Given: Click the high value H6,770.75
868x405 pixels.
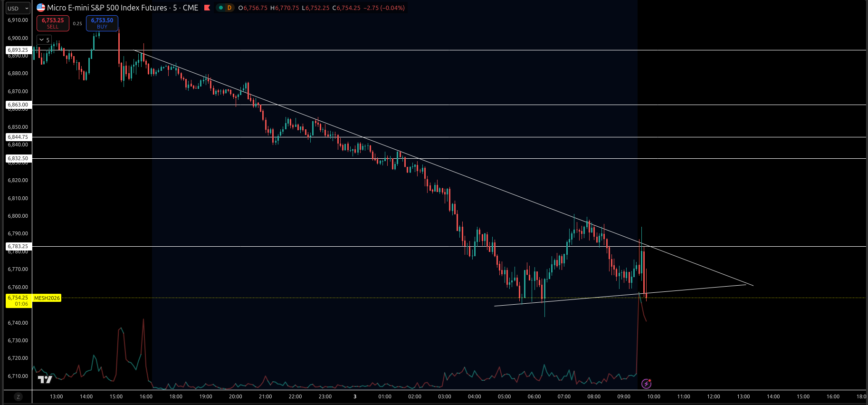Looking at the screenshot, I should (x=285, y=8).
